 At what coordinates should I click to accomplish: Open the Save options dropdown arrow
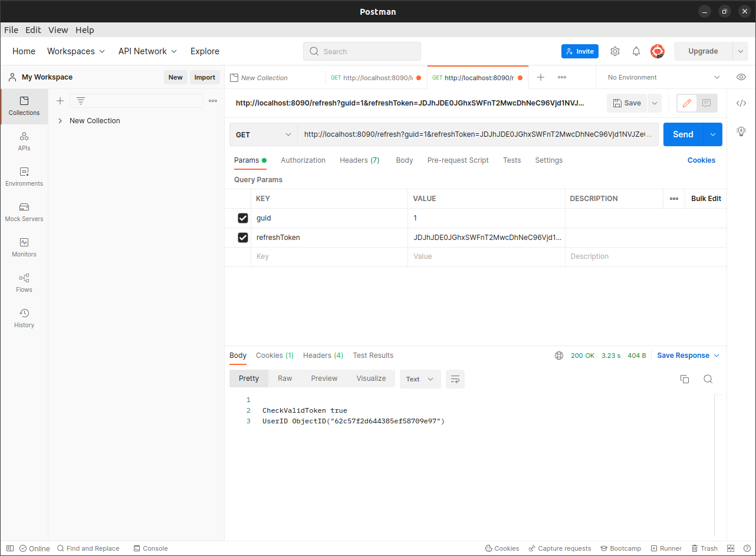click(x=654, y=103)
